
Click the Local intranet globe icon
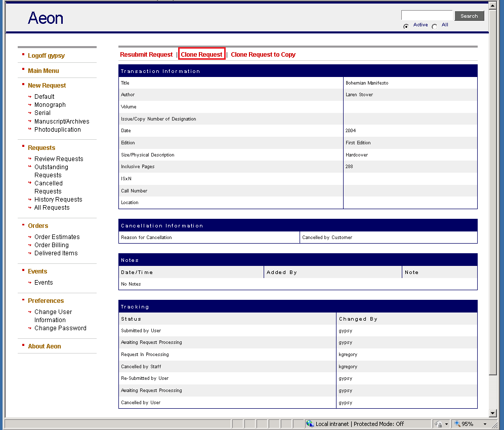(310, 424)
